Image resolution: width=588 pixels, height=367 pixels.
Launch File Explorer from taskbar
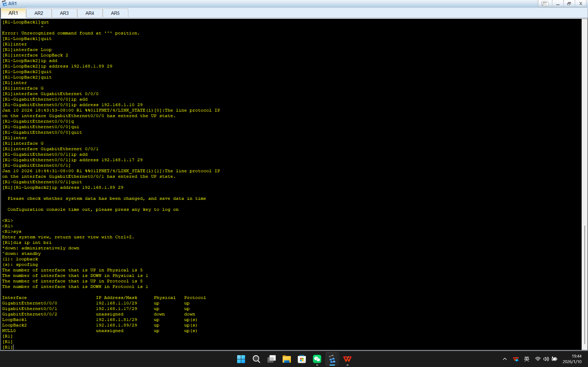click(287, 359)
